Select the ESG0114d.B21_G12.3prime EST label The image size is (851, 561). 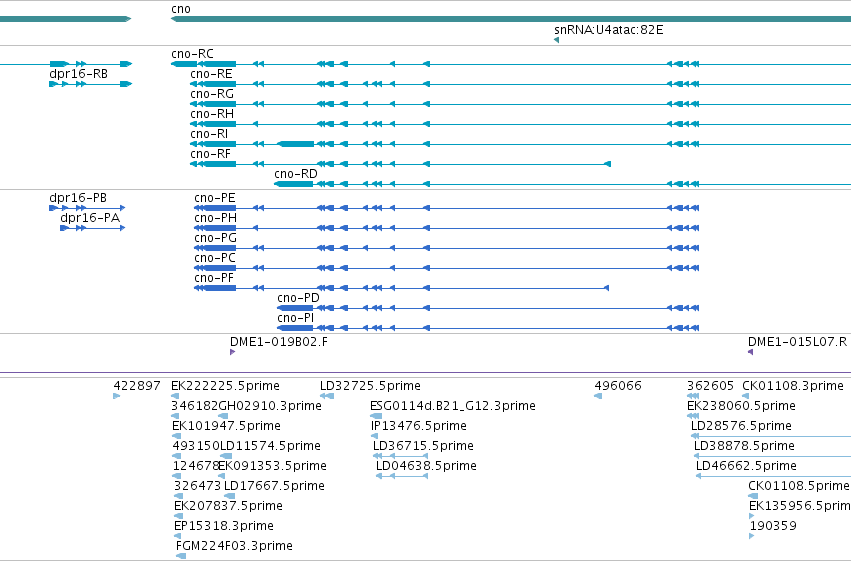453,406
